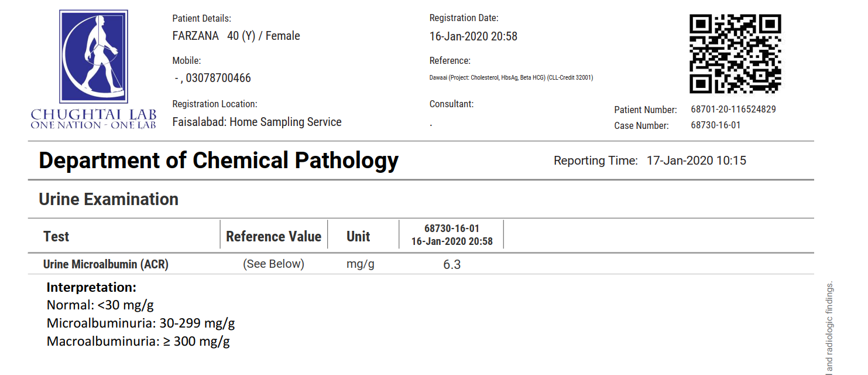
Task: Click the Faisalabad Home Sampling Service location
Action: pos(257,122)
